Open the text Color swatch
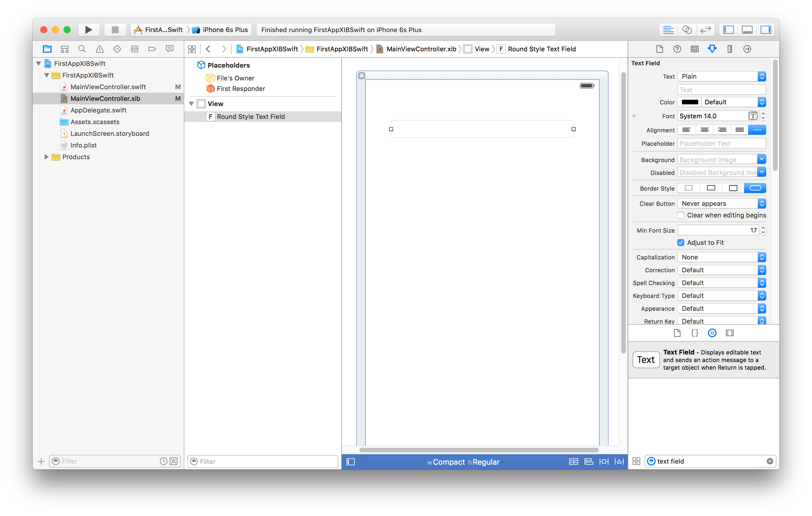This screenshot has width=812, height=516. [x=689, y=102]
